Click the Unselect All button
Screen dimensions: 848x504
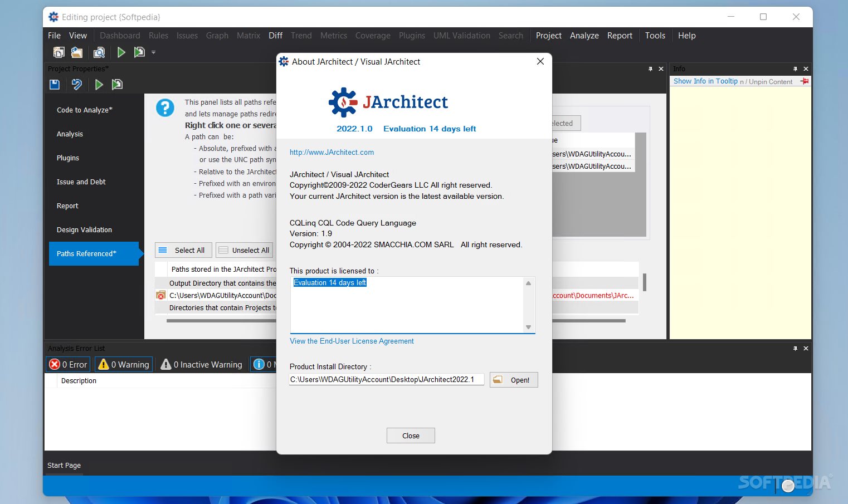click(245, 251)
